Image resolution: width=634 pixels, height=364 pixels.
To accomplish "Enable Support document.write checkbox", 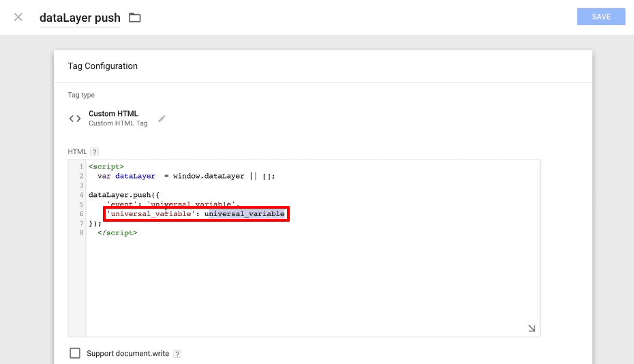I will click(75, 353).
